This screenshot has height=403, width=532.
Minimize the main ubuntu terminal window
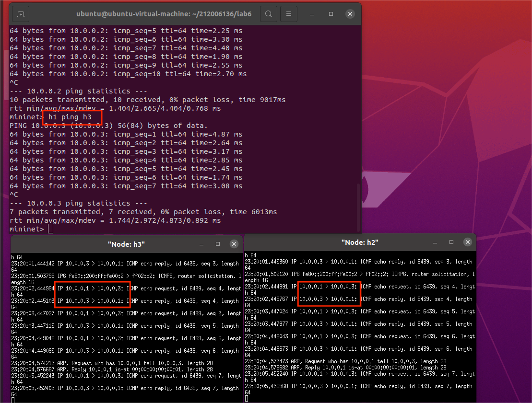pyautogui.click(x=312, y=14)
